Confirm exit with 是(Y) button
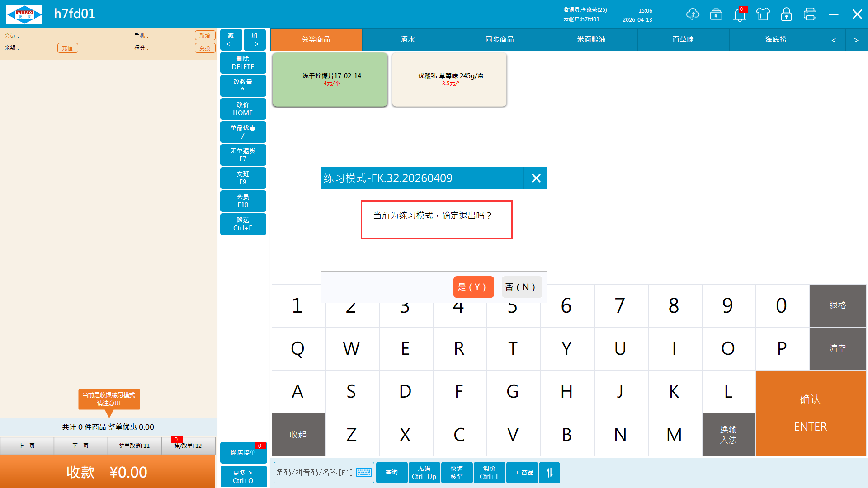Image resolution: width=868 pixels, height=488 pixels. [x=473, y=287]
